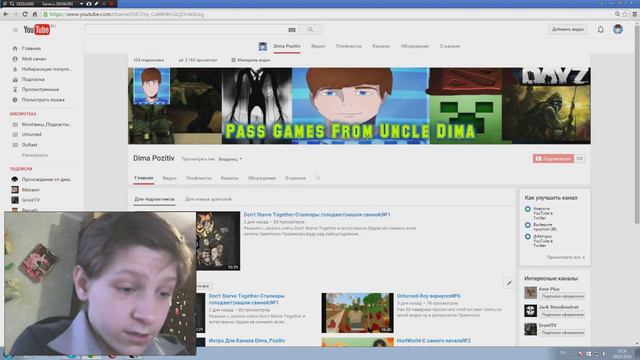Subscribe to Amir Plus channel
Viewport: 640px width, 360px height.
coord(562,296)
